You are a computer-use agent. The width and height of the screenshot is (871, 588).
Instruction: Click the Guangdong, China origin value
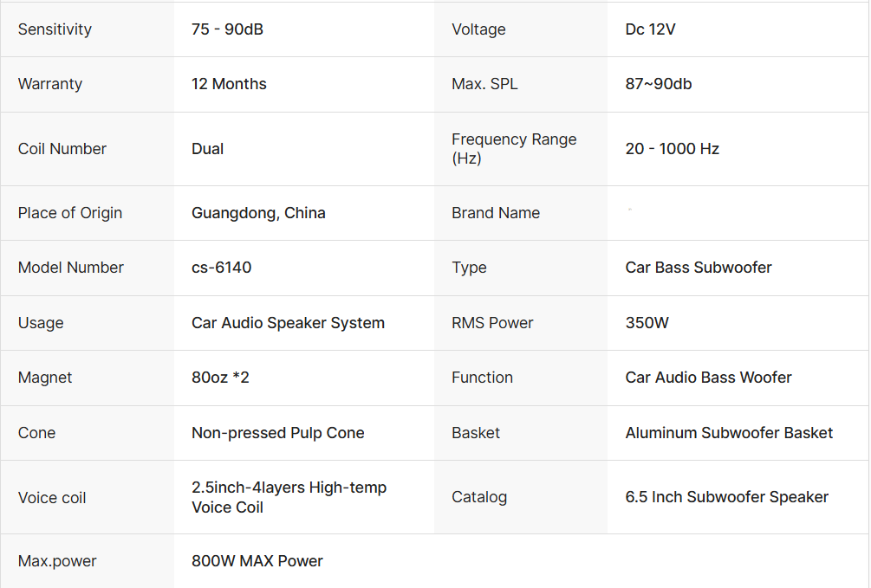[258, 213]
